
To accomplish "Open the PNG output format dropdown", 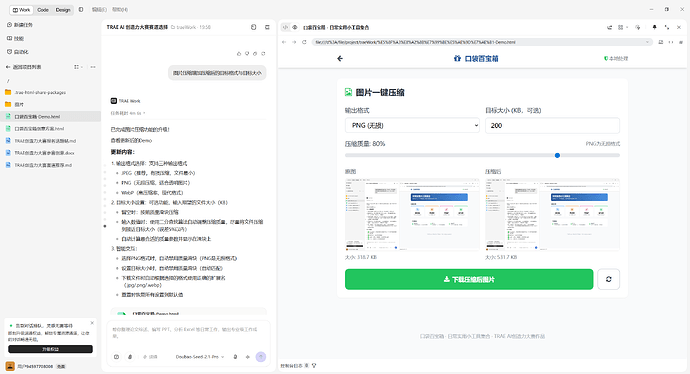I will (x=412, y=125).
